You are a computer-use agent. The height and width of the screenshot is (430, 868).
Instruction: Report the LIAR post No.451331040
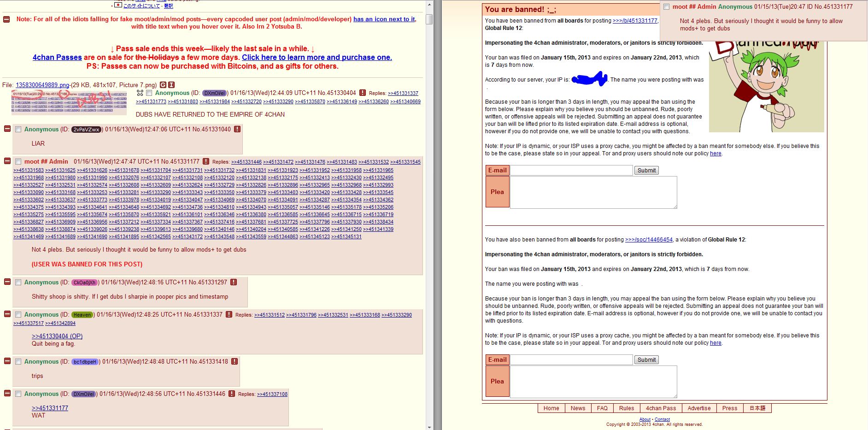(237, 130)
